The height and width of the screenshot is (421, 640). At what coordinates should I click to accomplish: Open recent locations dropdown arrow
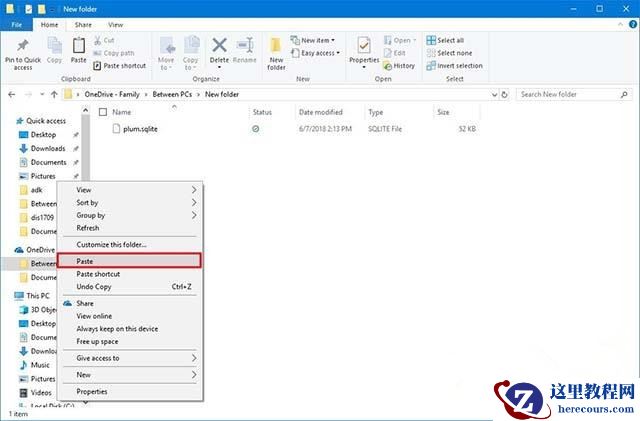42,94
